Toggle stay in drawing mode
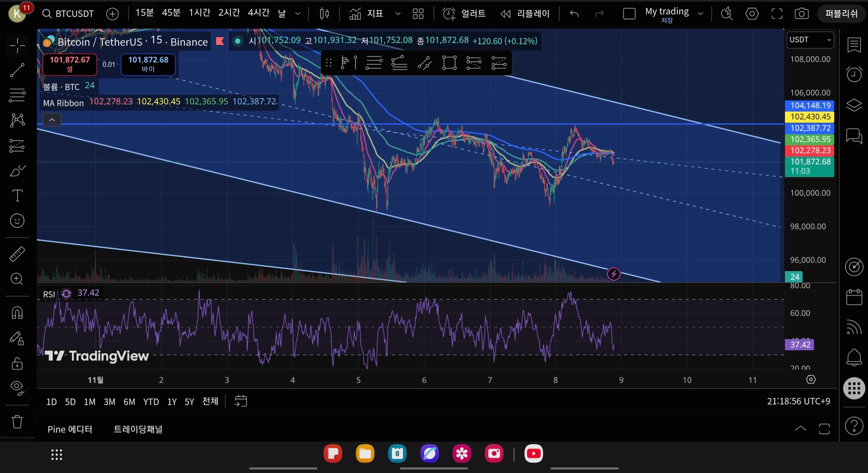Screen dimensions: 868x473 (17, 338)
